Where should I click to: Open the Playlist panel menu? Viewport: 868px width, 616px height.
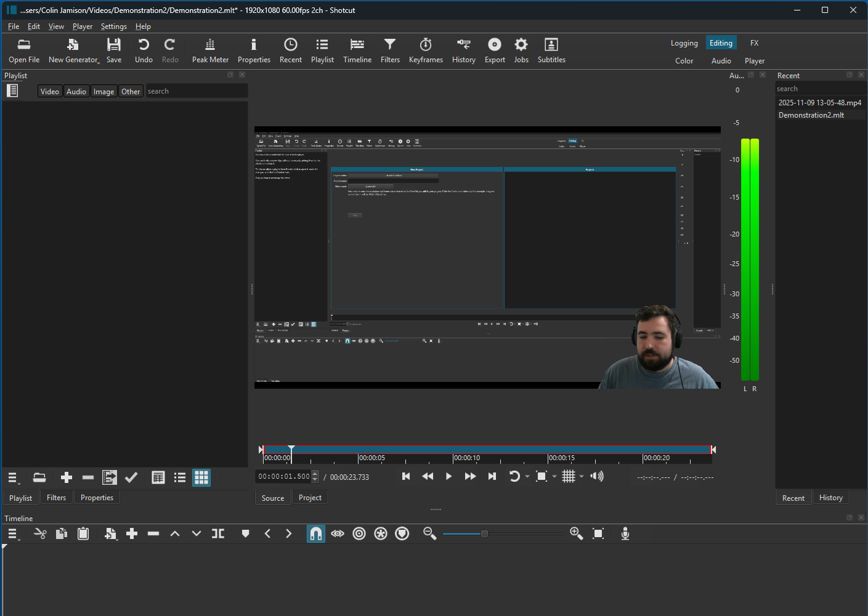click(x=13, y=477)
